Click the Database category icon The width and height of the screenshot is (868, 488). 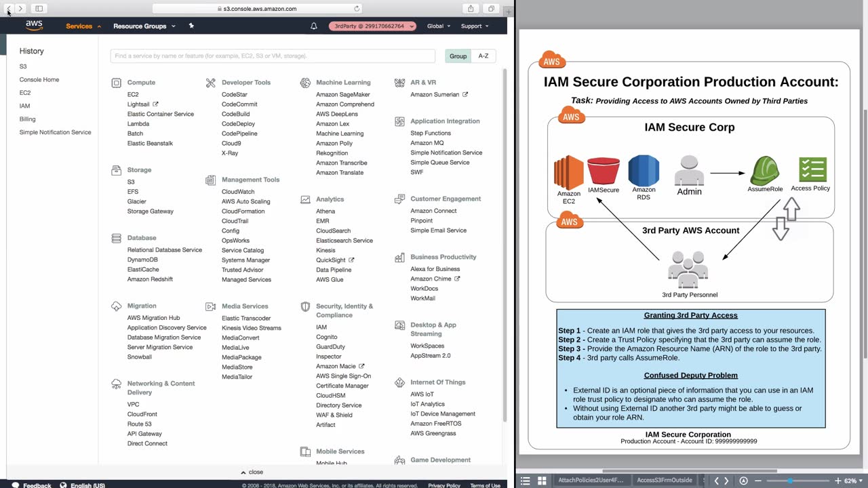(116, 238)
